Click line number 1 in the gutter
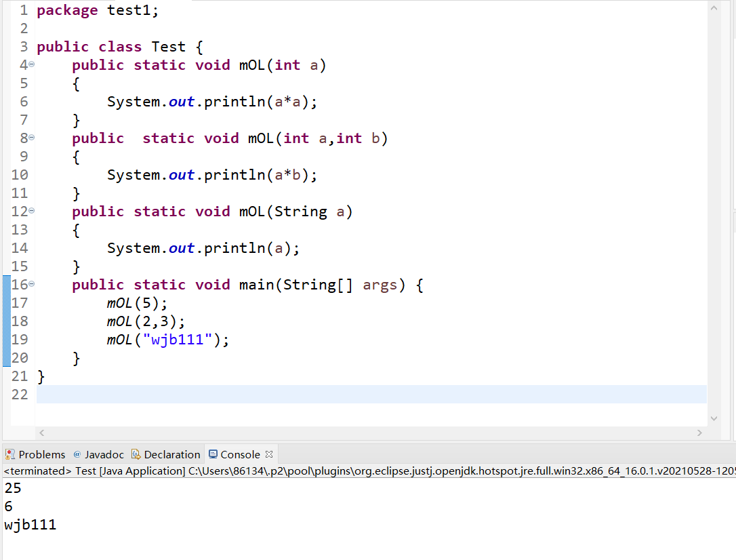736x560 pixels. click(x=24, y=10)
